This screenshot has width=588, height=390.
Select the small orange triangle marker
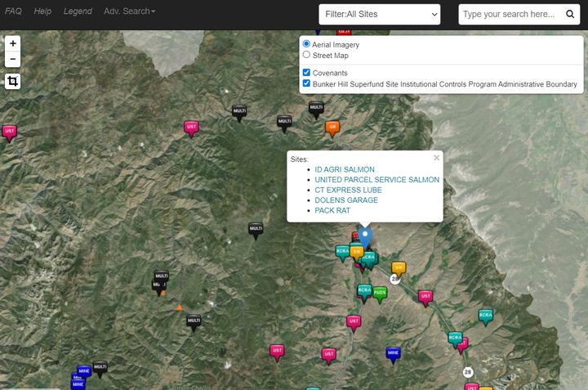(x=180, y=307)
